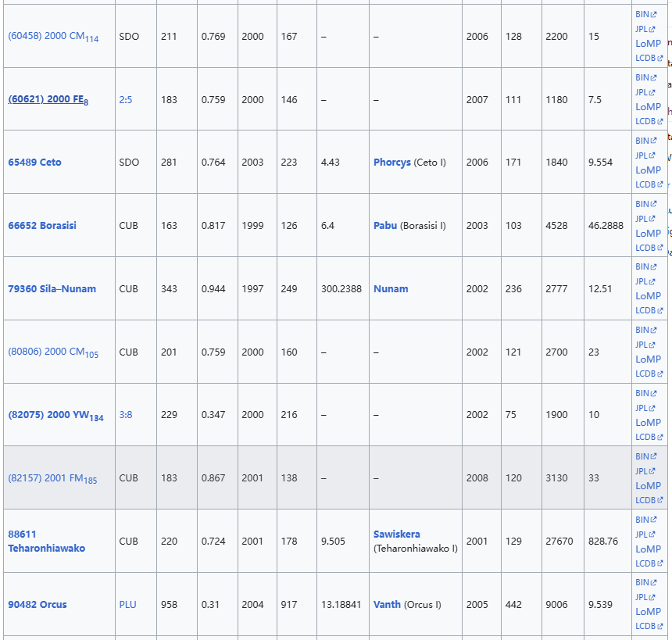
Task: Open BIN external link in Ceto row
Action: tap(642, 141)
